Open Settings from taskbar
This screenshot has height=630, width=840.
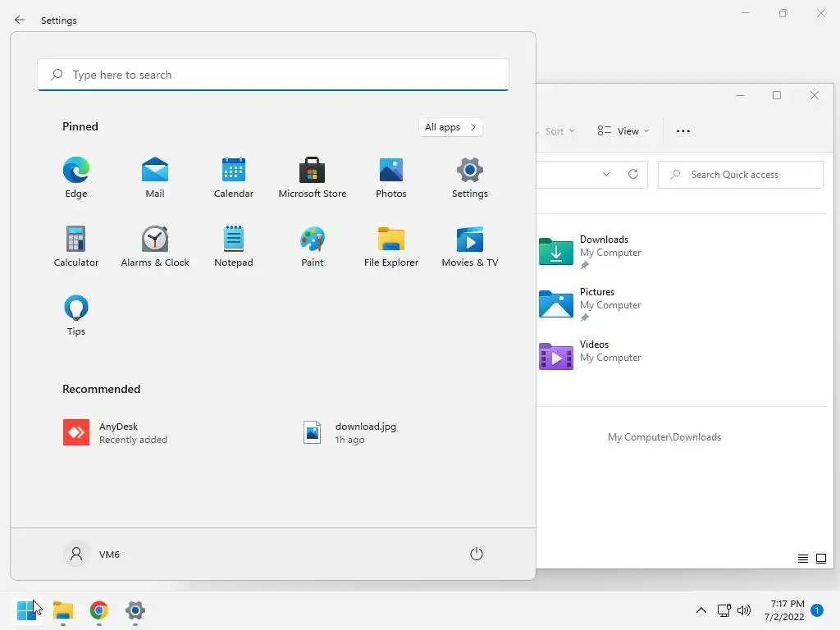tap(135, 610)
